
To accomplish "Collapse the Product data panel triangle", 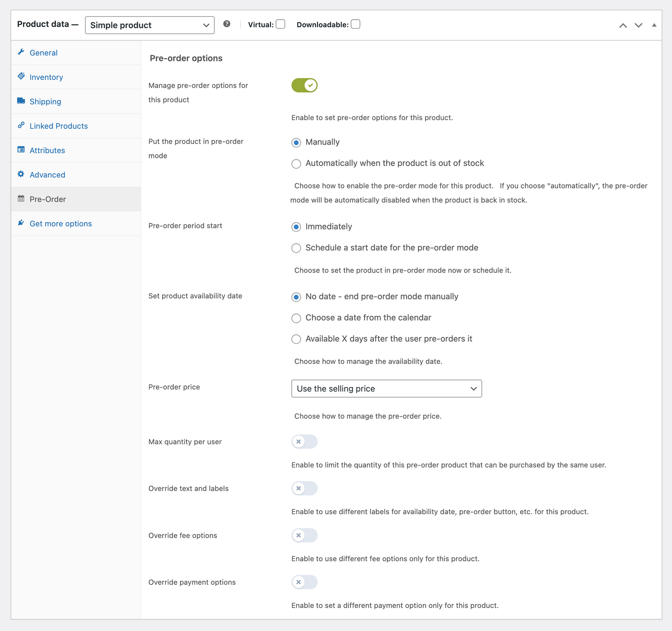I will coord(654,25).
